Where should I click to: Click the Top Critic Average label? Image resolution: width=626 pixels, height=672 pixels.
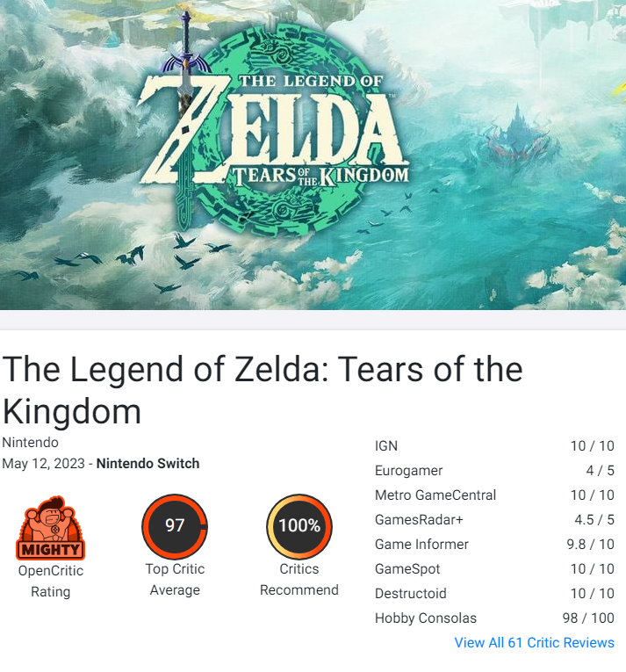(175, 580)
